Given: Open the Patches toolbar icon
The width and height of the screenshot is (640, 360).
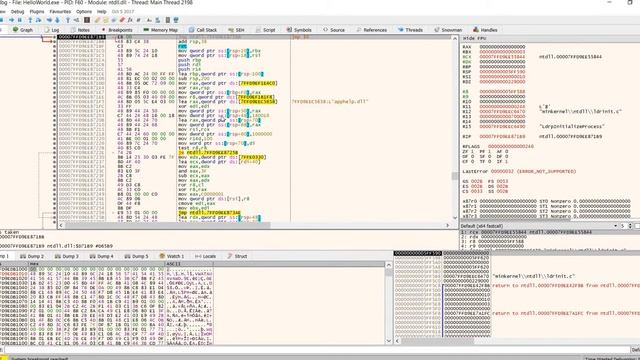Looking at the screenshot, I should pyautogui.click(x=97, y=20).
